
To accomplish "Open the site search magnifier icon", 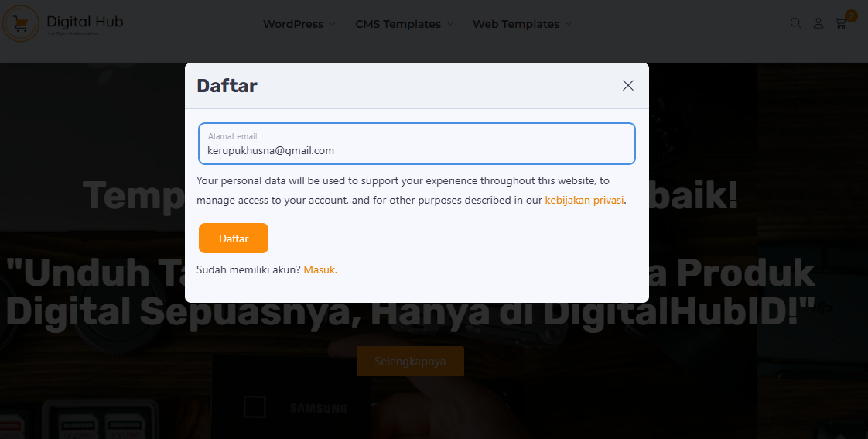I will coord(795,23).
